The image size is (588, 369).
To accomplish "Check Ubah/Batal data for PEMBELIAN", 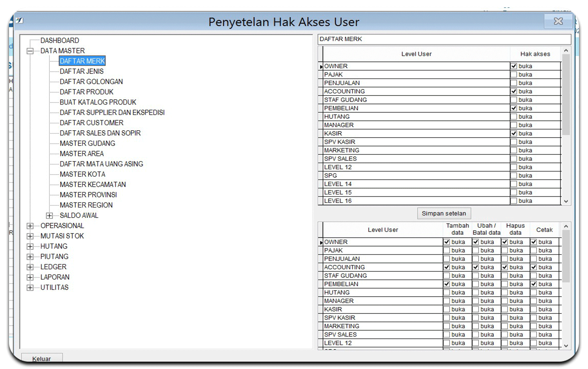I will [x=476, y=284].
